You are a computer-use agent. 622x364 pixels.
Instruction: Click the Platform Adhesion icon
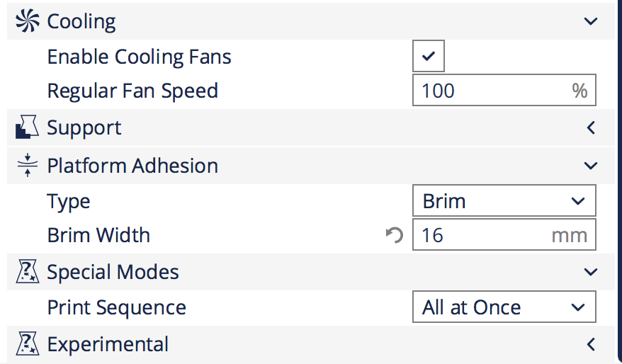coord(28,166)
